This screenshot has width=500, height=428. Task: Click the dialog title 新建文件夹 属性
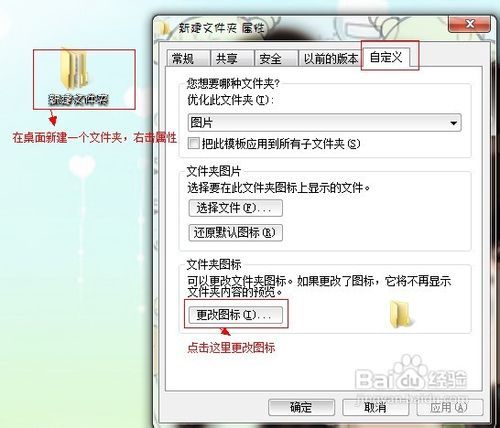coord(221,28)
